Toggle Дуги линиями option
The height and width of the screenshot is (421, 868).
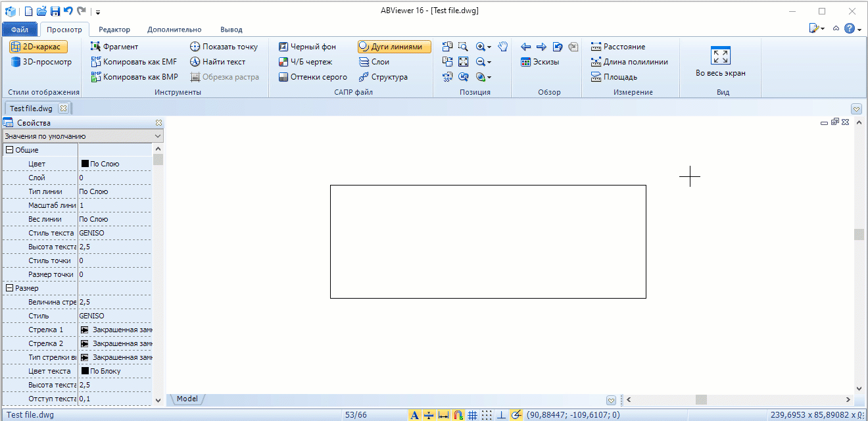394,47
